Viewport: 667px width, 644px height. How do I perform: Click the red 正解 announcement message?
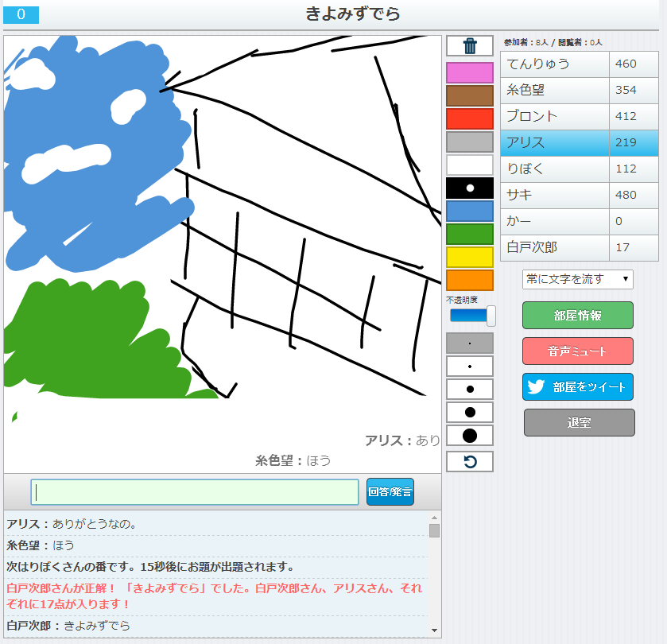(x=215, y=596)
